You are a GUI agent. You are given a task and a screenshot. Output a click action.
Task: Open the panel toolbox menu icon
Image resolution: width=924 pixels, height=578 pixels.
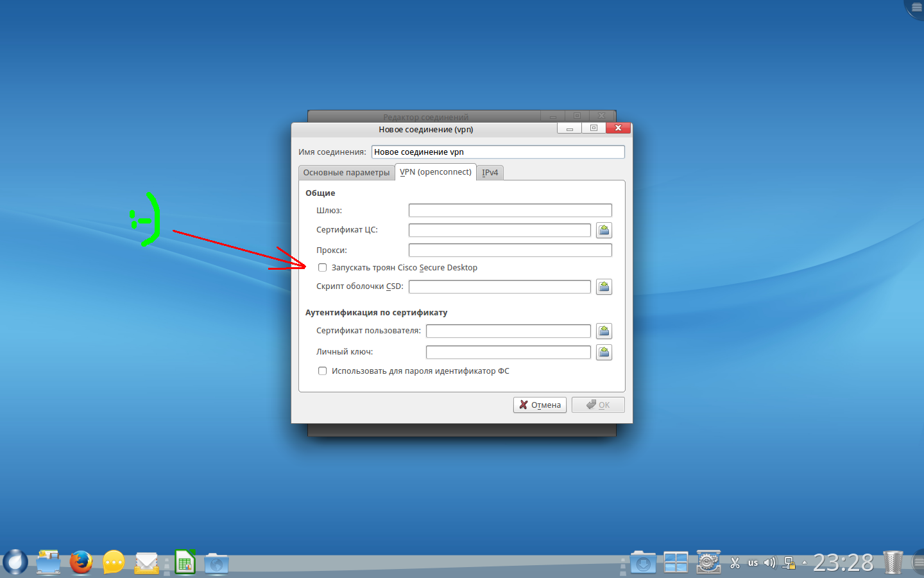pyautogui.click(x=918, y=563)
